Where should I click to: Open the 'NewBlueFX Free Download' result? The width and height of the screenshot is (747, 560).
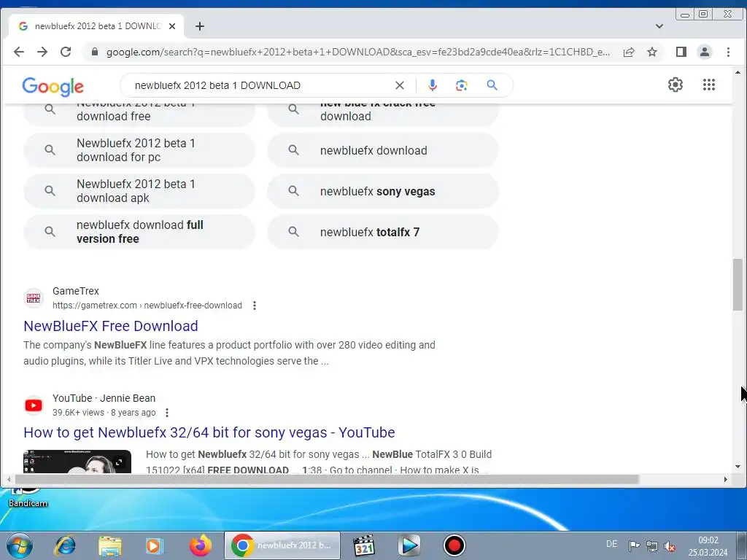[x=111, y=326]
